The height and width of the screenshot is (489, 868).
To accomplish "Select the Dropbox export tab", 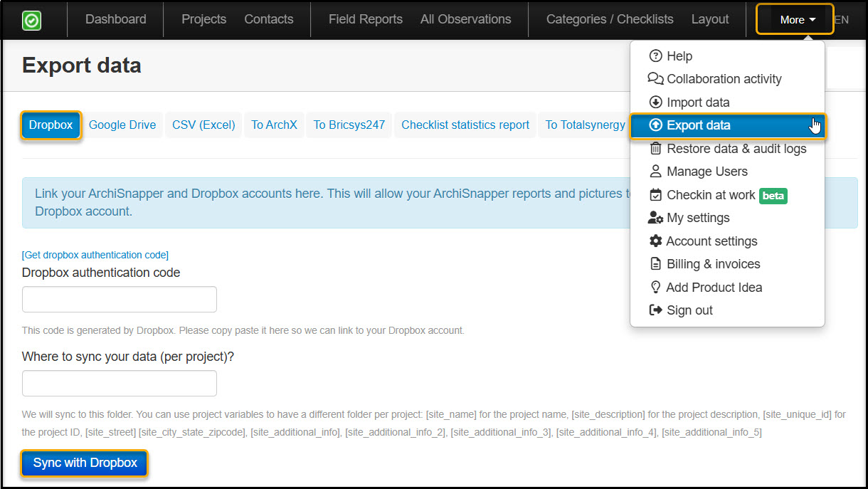I will click(x=51, y=125).
